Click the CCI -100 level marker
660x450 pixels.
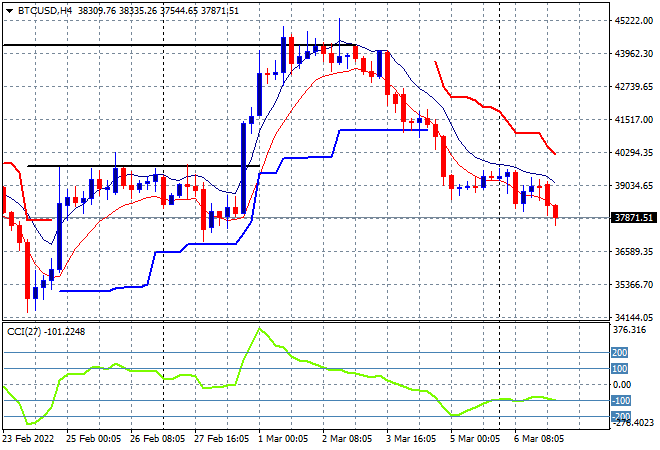click(x=621, y=400)
